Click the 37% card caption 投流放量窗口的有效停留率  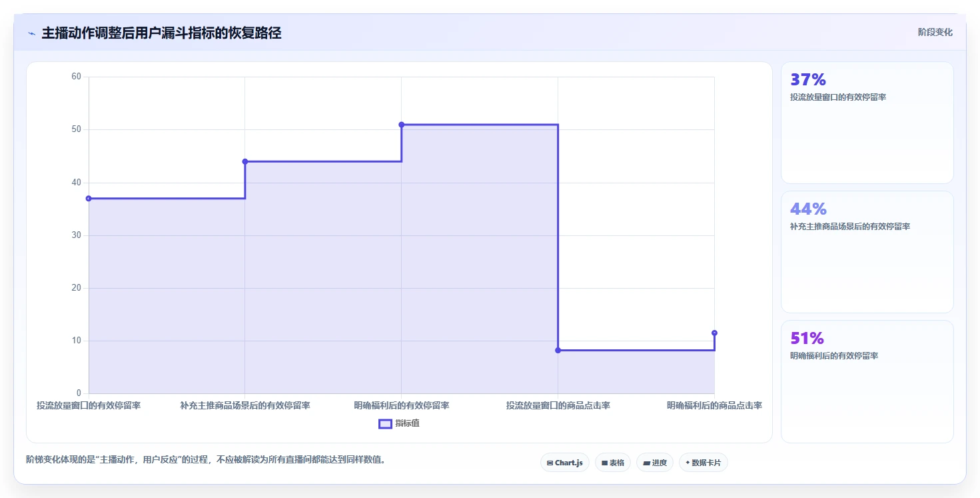[x=838, y=97]
